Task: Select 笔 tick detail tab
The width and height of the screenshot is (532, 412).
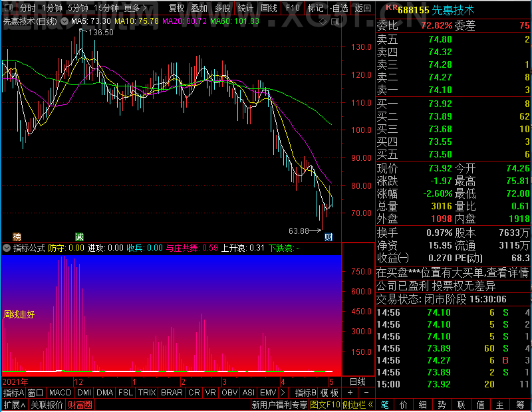Action: (x=384, y=405)
